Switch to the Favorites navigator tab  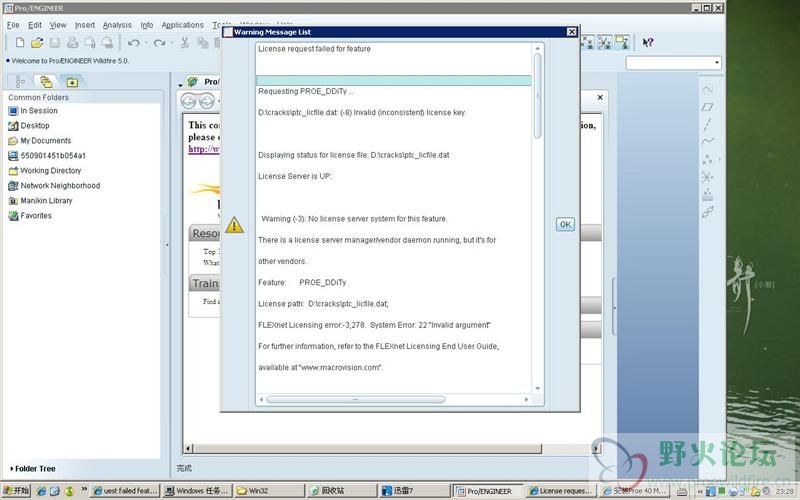coord(72,82)
